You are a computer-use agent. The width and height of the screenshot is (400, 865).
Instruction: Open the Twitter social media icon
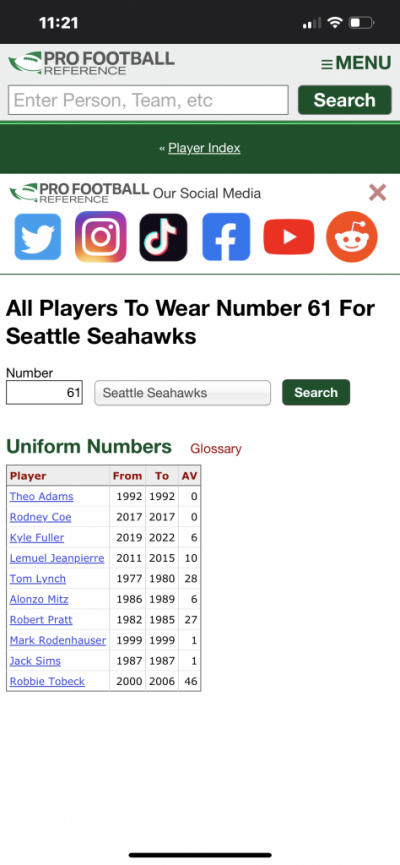(38, 237)
